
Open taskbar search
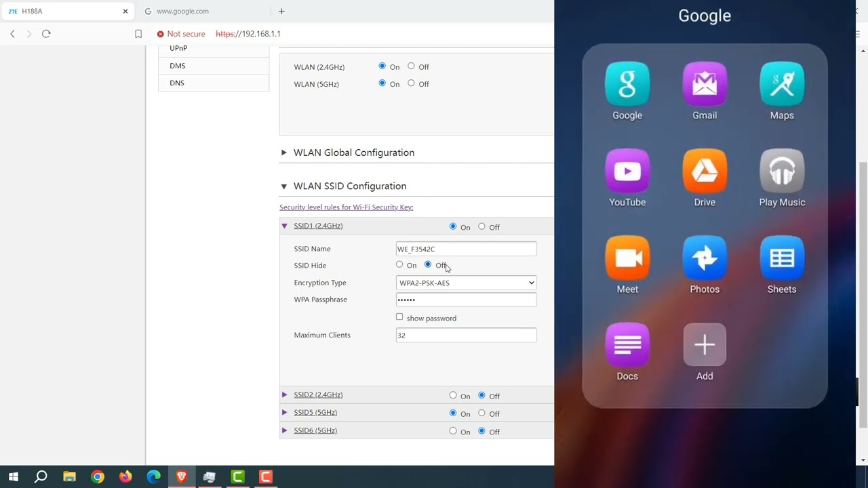click(x=41, y=477)
